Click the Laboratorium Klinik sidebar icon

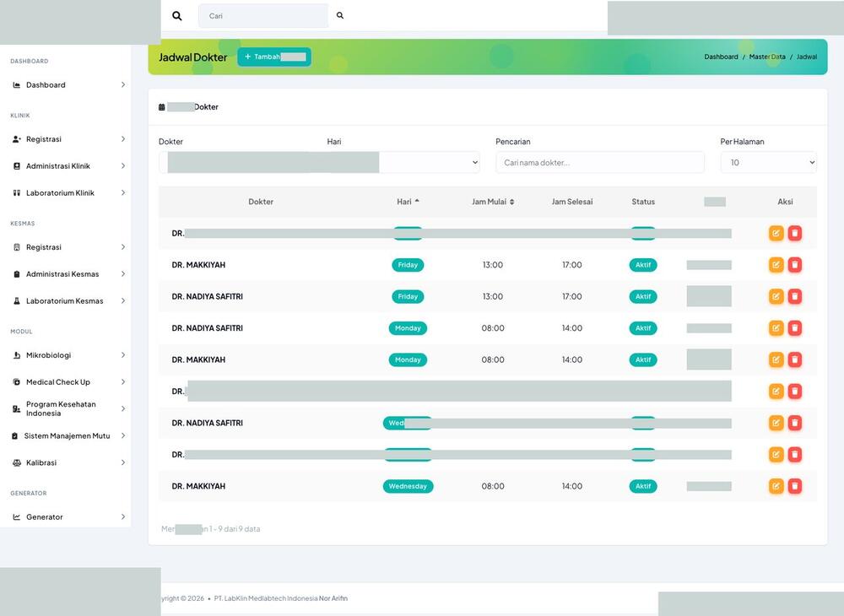[x=17, y=192]
